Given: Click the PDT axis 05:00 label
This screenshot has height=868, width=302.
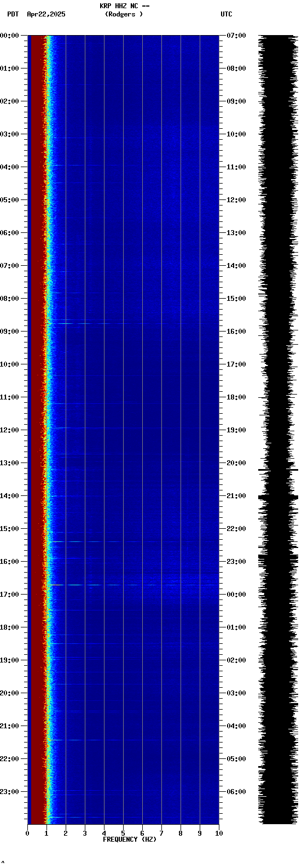Looking at the screenshot, I should 9,200.
